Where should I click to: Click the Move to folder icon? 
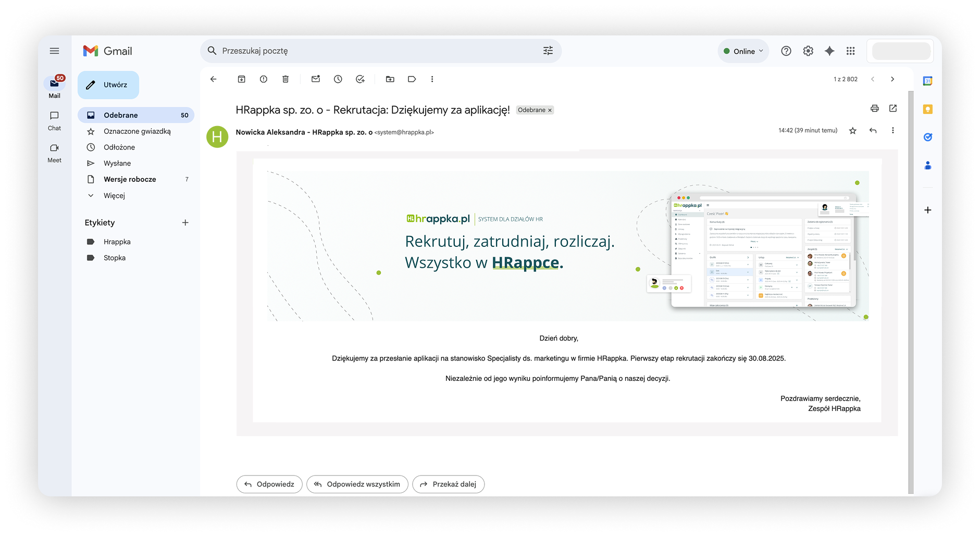click(x=390, y=79)
